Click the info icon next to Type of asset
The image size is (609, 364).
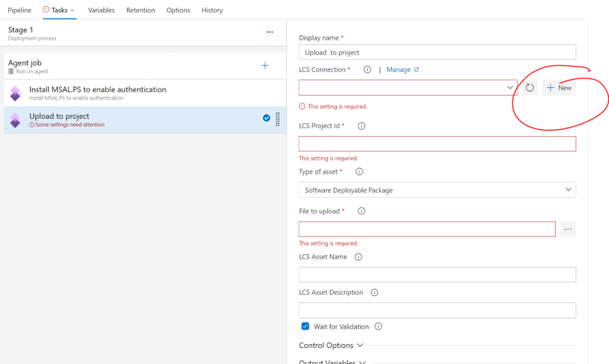coord(359,172)
